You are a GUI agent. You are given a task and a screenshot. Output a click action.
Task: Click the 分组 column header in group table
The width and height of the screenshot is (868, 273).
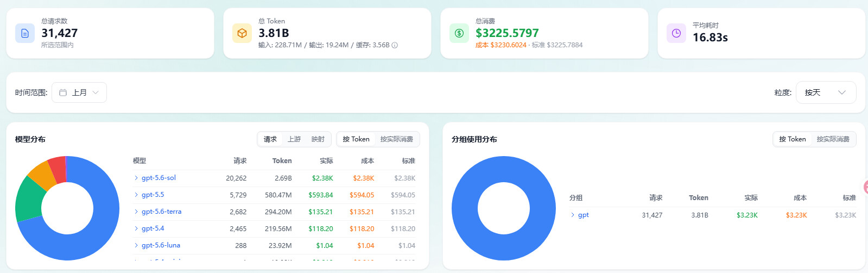576,198
